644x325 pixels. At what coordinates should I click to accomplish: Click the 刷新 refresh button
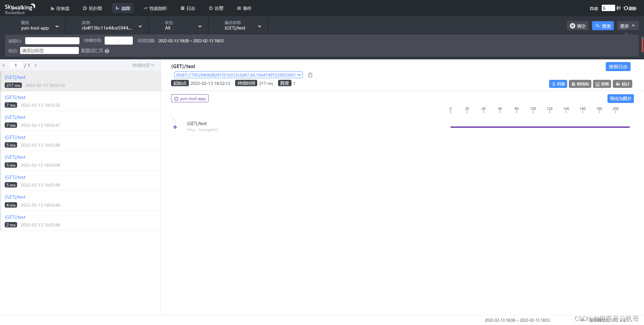[x=630, y=8]
